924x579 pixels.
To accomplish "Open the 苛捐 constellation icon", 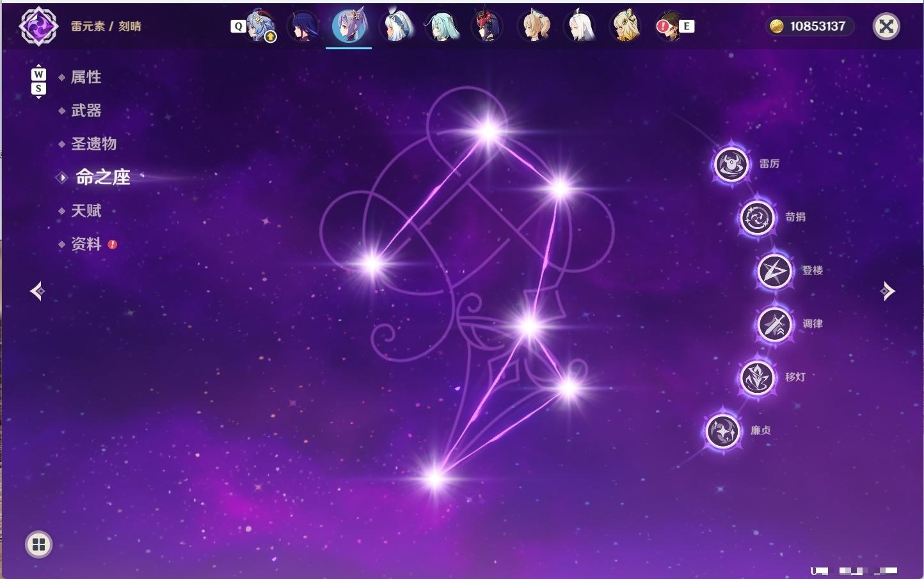I will pyautogui.click(x=757, y=218).
